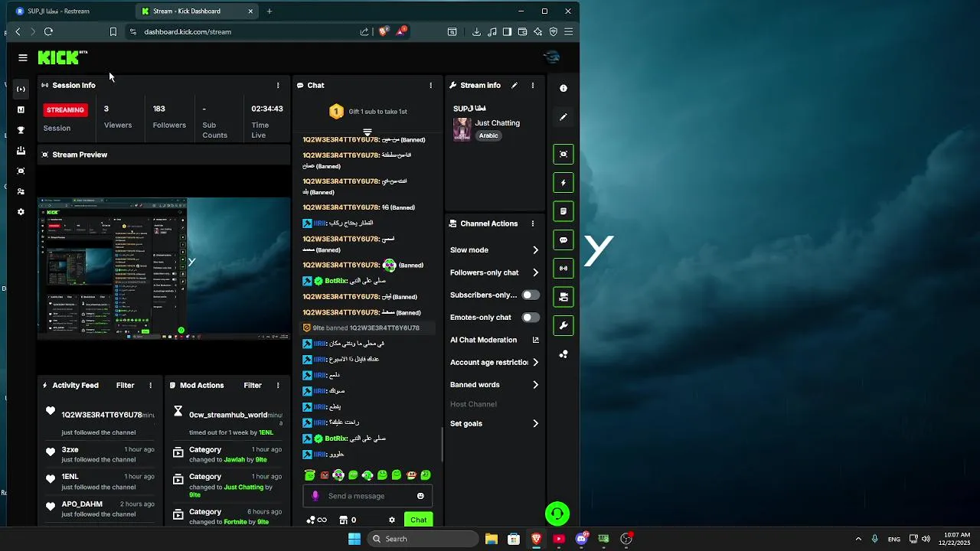
Task: Open File Explorer from taskbar
Action: [492, 539]
